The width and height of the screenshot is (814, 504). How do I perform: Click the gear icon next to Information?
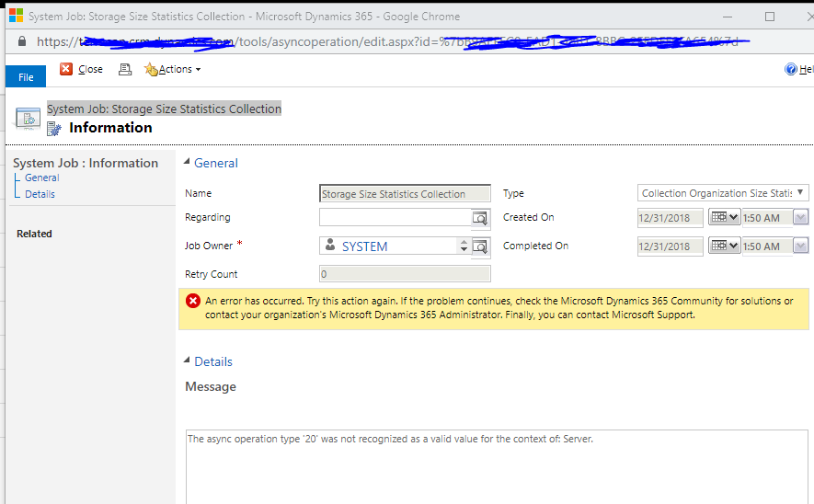(x=54, y=128)
